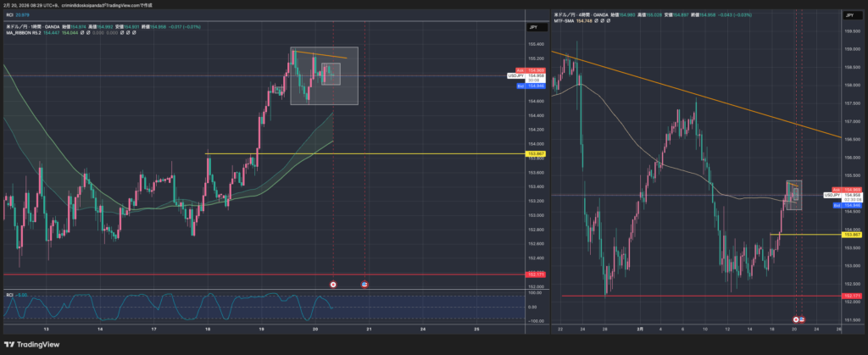
Task: Click the red event icon on the 4-hour chart
Action: point(795,319)
